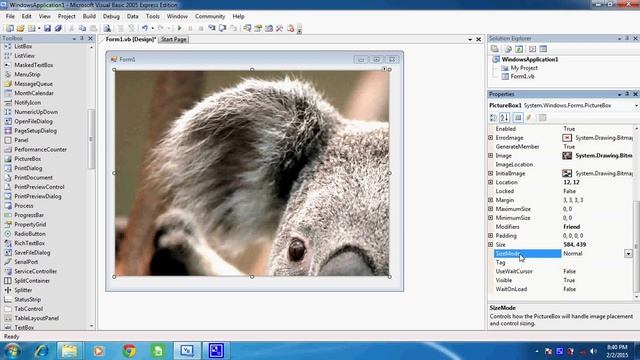Click the Properties toolbar icon in Solution Explorer
Screen dimensions: 640x360
495,49
